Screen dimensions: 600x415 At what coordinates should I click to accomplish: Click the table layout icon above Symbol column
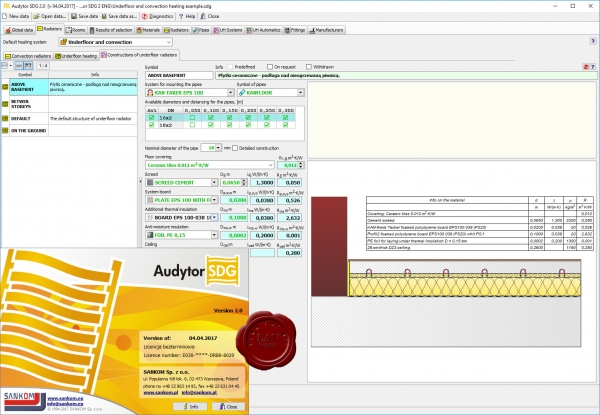5,65
